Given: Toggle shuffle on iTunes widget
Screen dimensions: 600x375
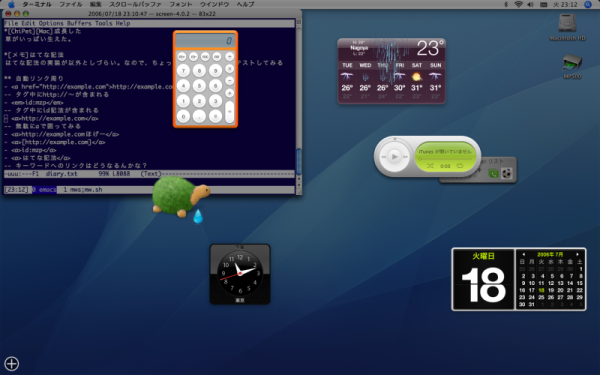Looking at the screenshot, I should pos(430,166).
